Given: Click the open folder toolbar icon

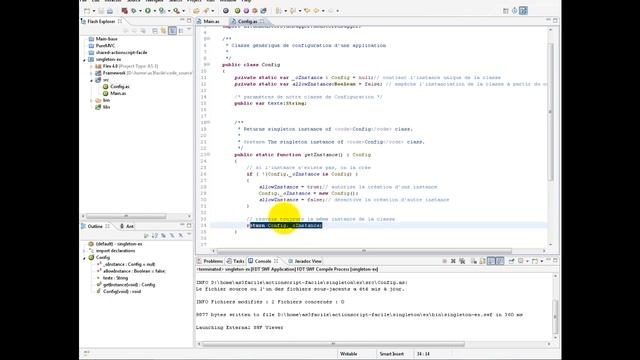Looking at the screenshot, I should point(196,11).
